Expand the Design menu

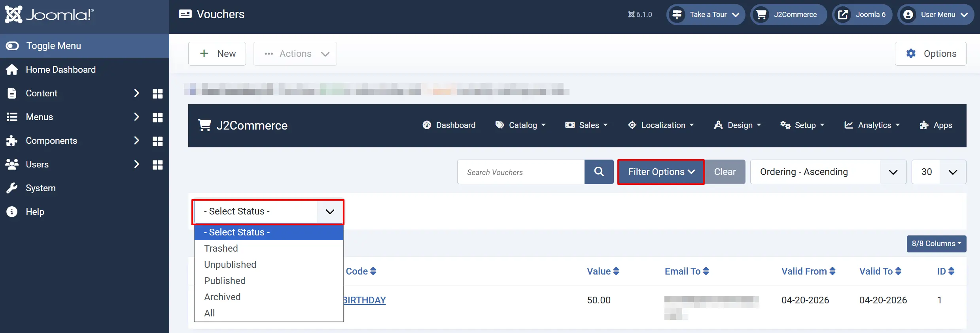tap(738, 125)
